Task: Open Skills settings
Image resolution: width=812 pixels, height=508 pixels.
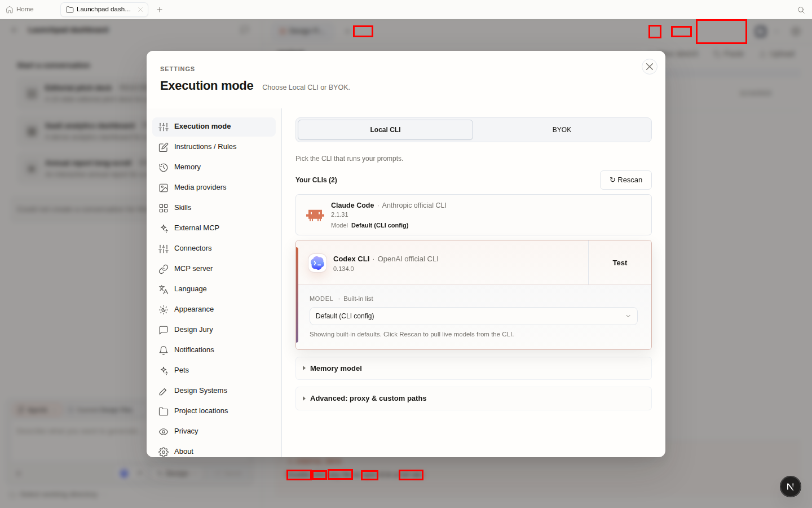Action: [214, 208]
